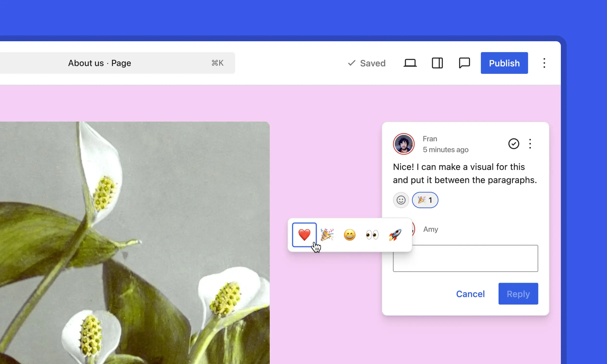
Task: Open the comments panel icon
Action: pos(464,63)
